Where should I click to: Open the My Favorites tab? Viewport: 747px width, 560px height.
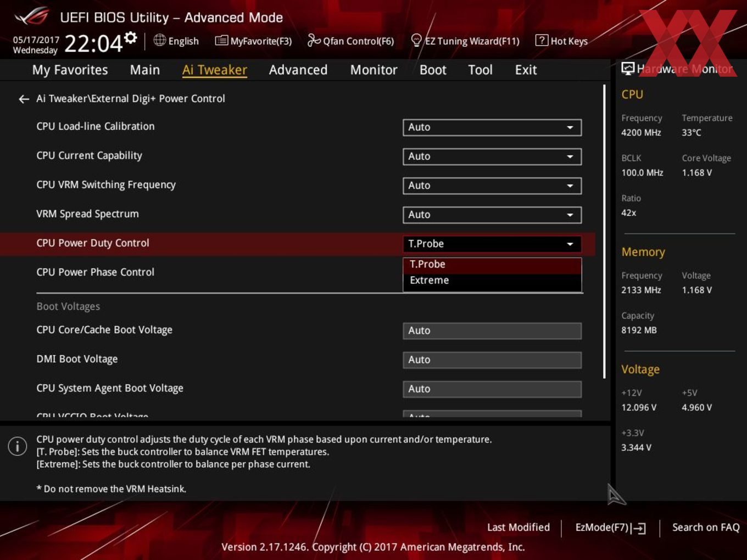[70, 70]
